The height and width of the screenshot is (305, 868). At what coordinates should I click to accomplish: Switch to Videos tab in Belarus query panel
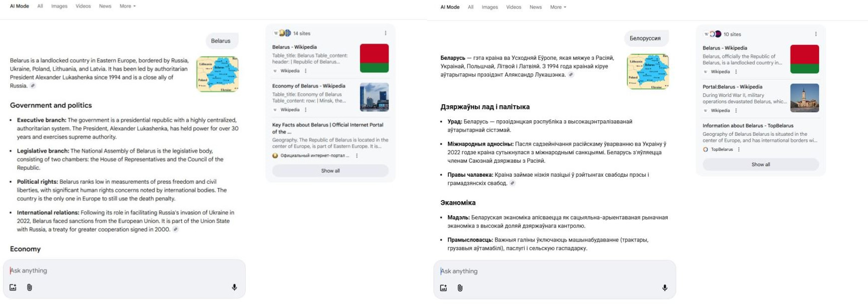coord(83,6)
